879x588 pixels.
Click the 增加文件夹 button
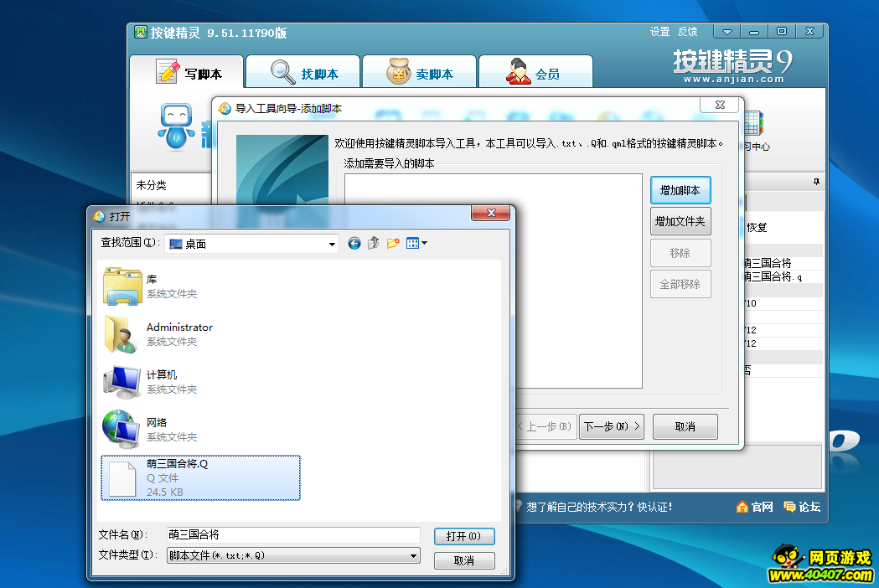[x=680, y=221]
